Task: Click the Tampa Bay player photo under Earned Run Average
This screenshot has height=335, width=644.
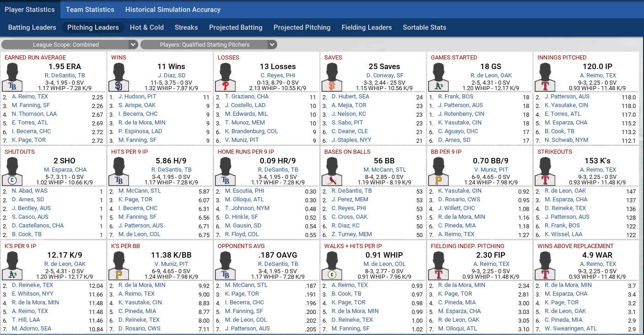Action: coord(12,77)
